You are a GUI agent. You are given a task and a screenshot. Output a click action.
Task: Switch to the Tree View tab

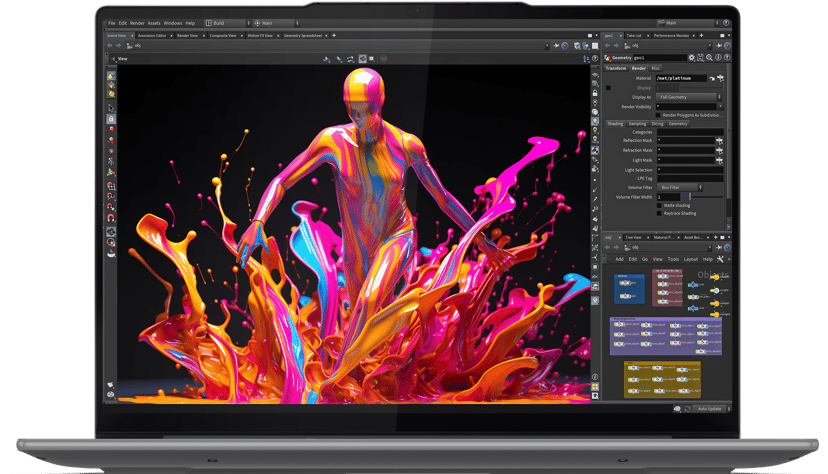[633, 238]
